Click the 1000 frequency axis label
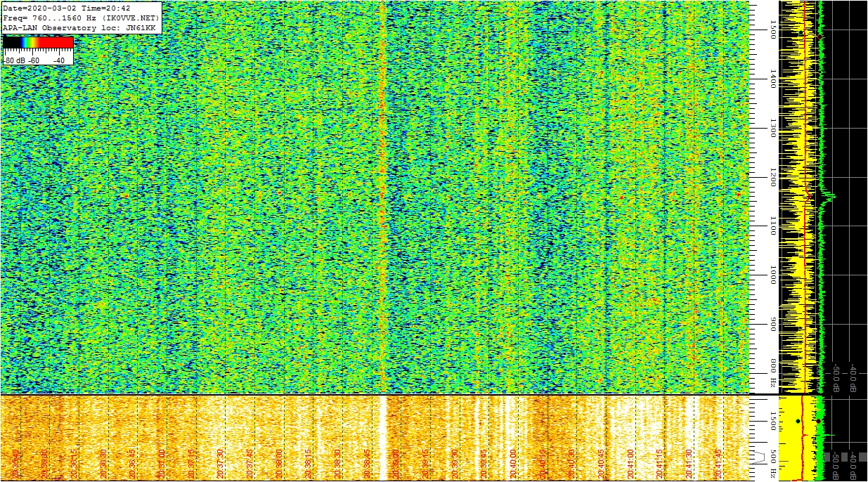This screenshot has width=868, height=482. point(772,275)
